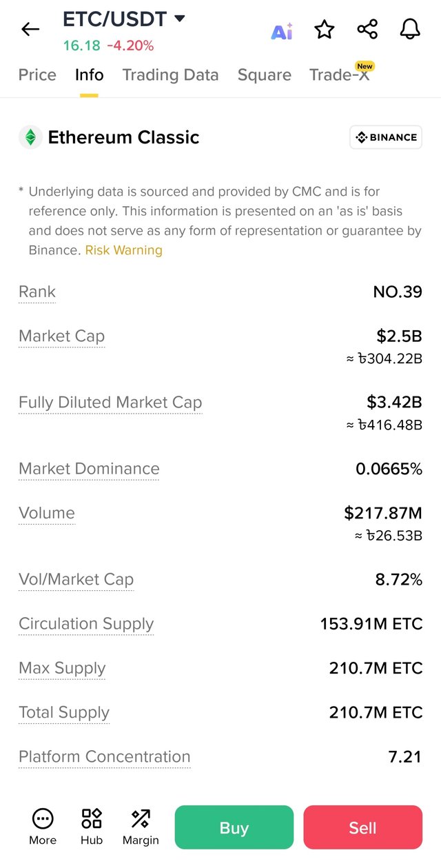Tap the back arrow icon
441x868 pixels.
[x=30, y=29]
